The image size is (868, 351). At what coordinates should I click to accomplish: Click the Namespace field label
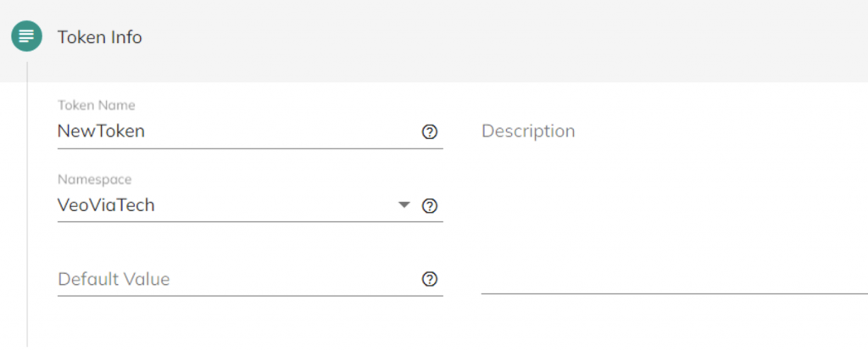[x=95, y=180]
